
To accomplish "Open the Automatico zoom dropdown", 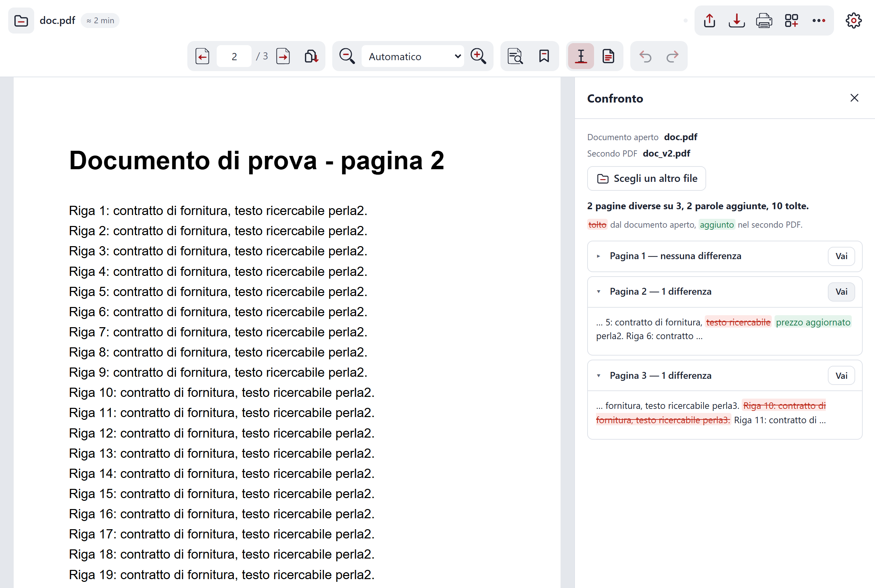I will (x=413, y=56).
